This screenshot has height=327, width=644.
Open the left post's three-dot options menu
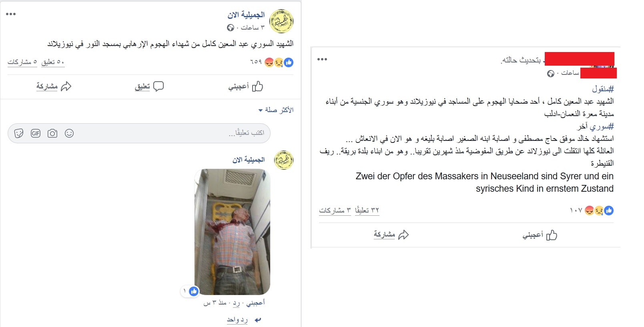[11, 14]
